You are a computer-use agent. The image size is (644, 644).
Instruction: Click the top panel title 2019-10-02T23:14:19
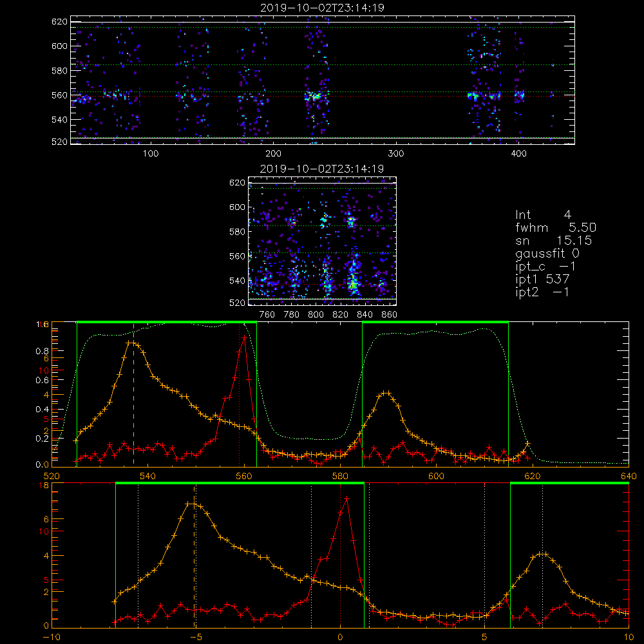[323, 8]
